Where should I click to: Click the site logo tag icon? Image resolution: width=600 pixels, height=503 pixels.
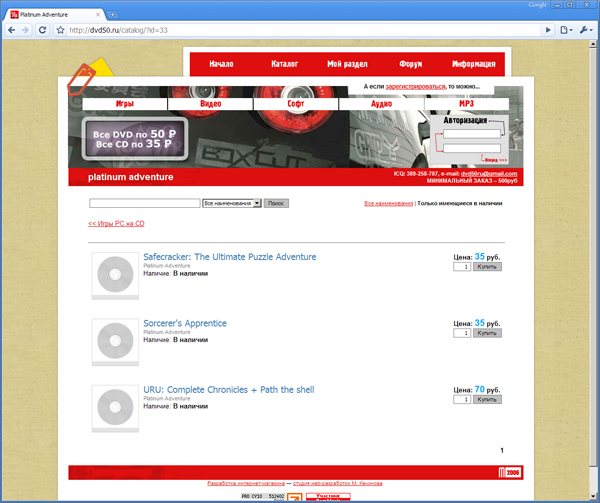[81, 79]
